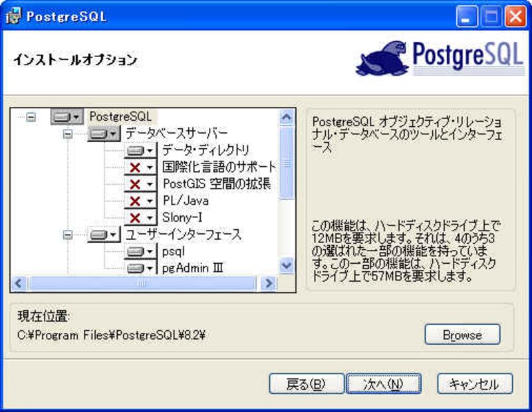Select the 国際化言語のサポート tree item

(219, 167)
